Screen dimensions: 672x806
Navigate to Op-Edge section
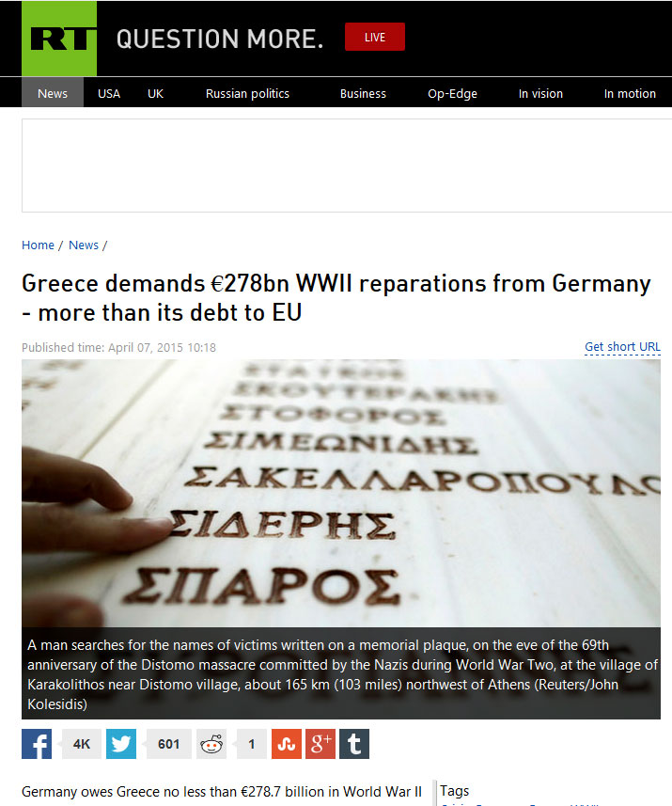(x=452, y=93)
